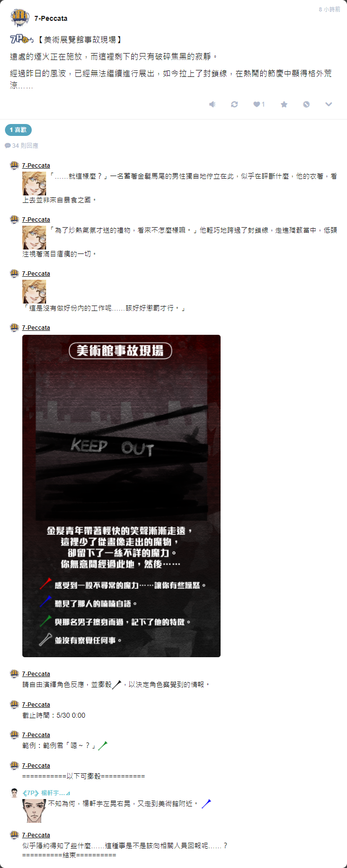Click the circular mark icon beside the star
Screen dimensions: 347x868
tap(306, 104)
